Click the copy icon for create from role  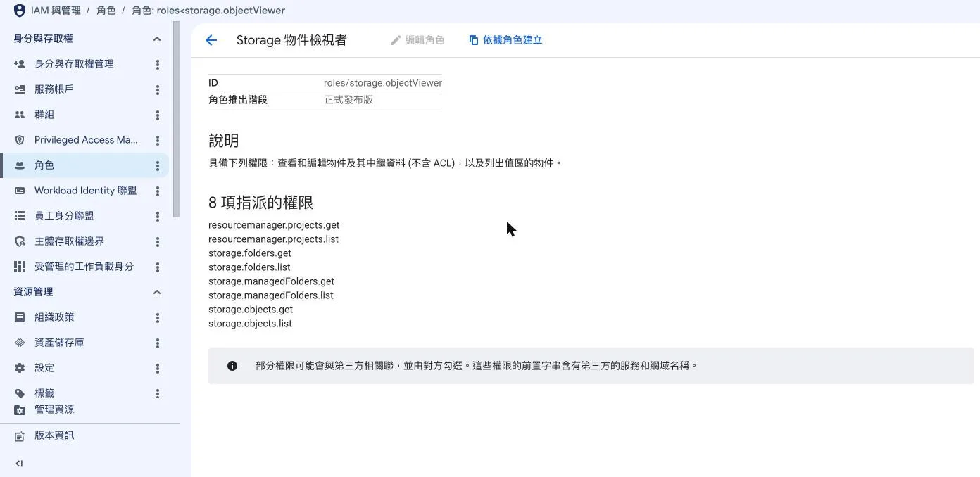(x=474, y=40)
